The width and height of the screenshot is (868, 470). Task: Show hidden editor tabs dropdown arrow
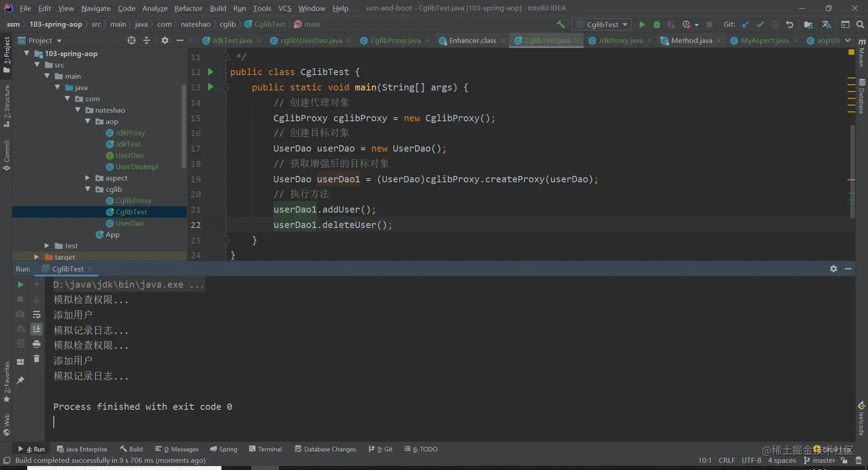pos(848,40)
